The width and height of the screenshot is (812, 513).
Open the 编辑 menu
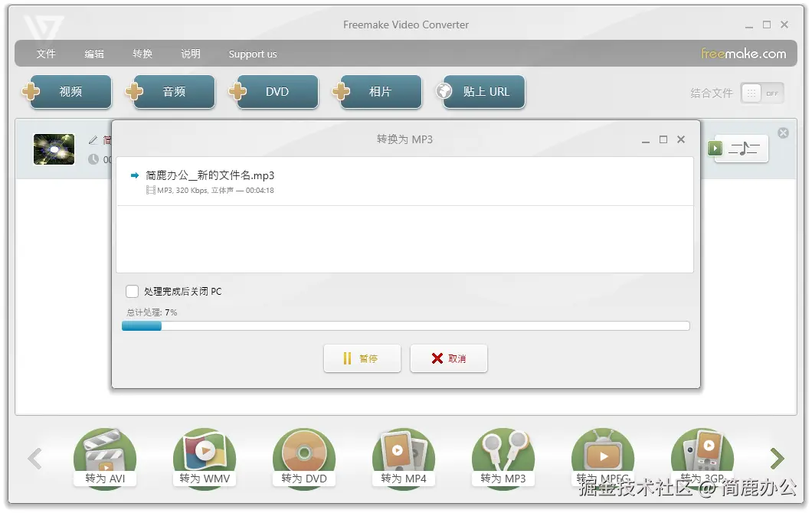[x=94, y=54]
